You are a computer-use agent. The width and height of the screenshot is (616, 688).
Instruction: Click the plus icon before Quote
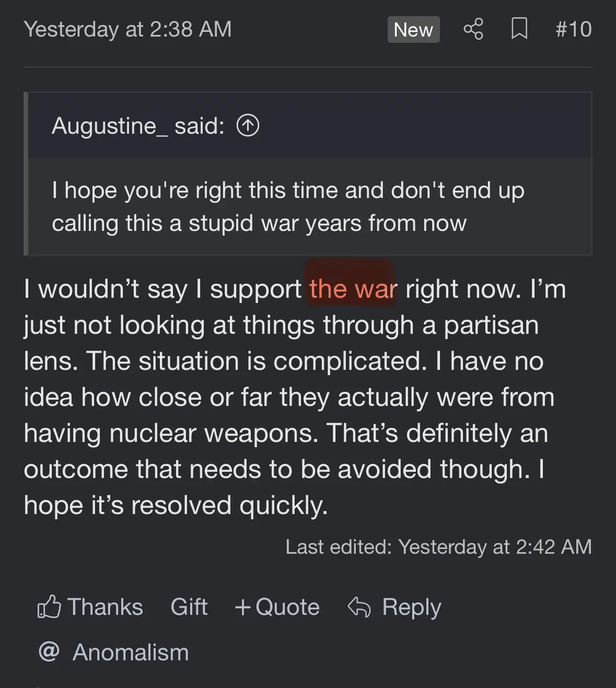coord(242,607)
